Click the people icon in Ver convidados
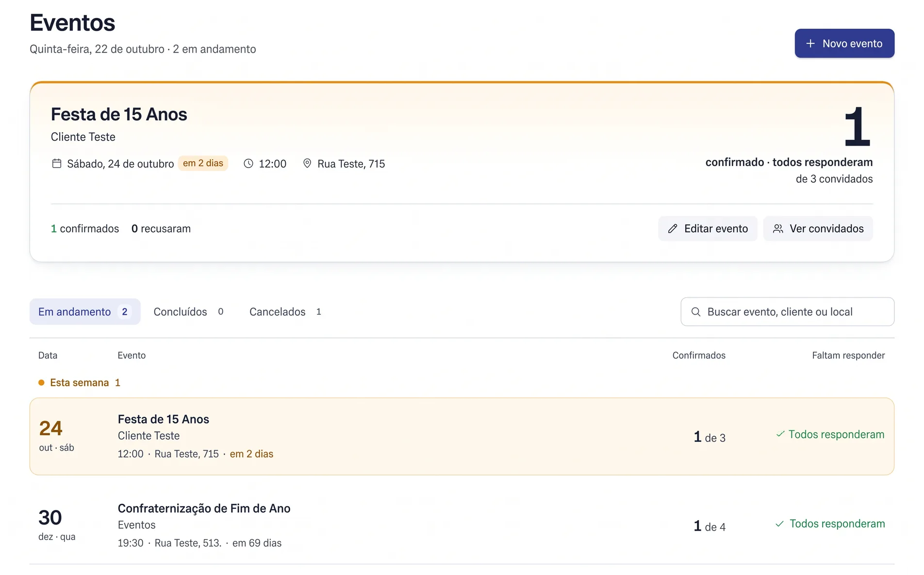924x575 pixels. (778, 229)
